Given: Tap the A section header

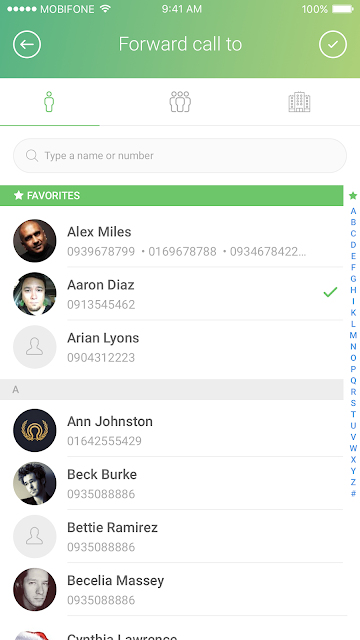Looking at the screenshot, I should 171,389.
